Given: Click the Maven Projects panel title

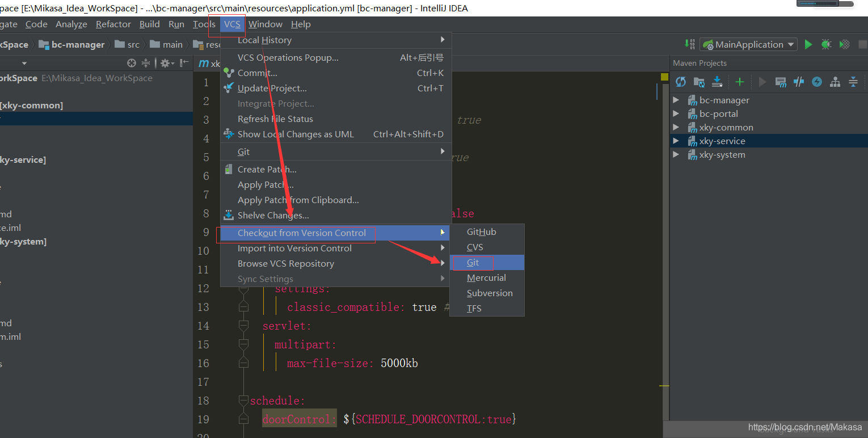Looking at the screenshot, I should coord(700,63).
